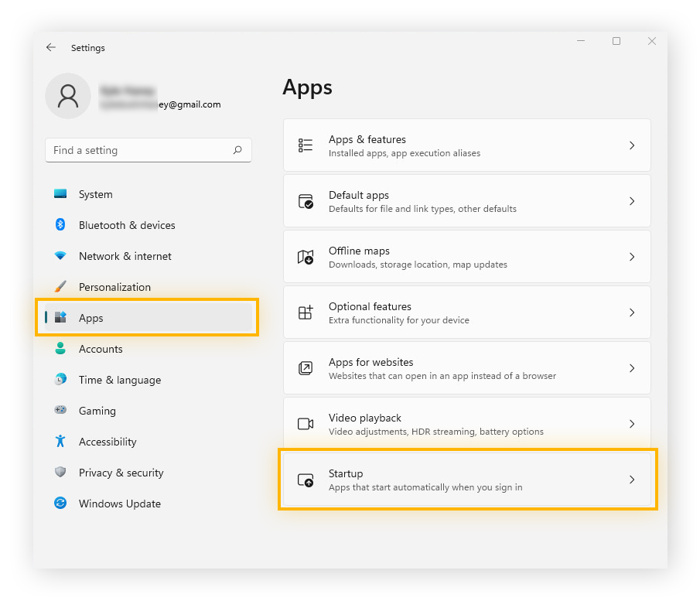The image size is (700, 601).
Task: Open Optional features settings
Action: pos(467,312)
